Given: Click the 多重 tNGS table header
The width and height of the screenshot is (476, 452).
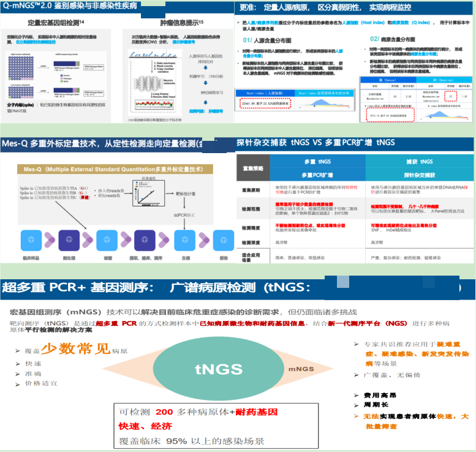Looking at the screenshot, I should (317, 162).
